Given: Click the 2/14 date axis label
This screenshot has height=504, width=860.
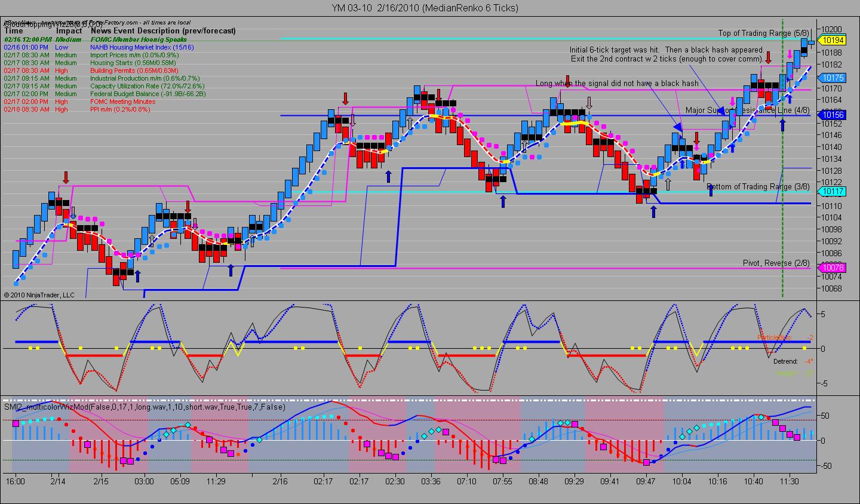Looking at the screenshot, I should pos(58,481).
